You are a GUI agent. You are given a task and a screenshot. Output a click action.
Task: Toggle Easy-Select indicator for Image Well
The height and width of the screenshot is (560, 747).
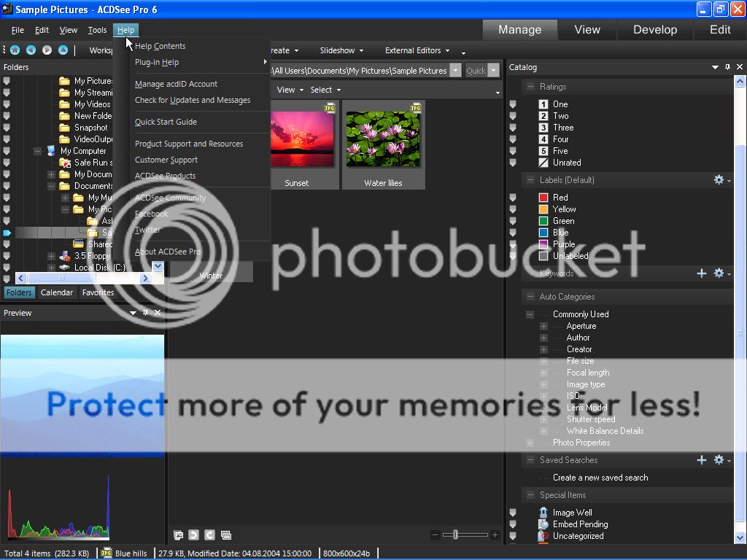pyautogui.click(x=513, y=513)
